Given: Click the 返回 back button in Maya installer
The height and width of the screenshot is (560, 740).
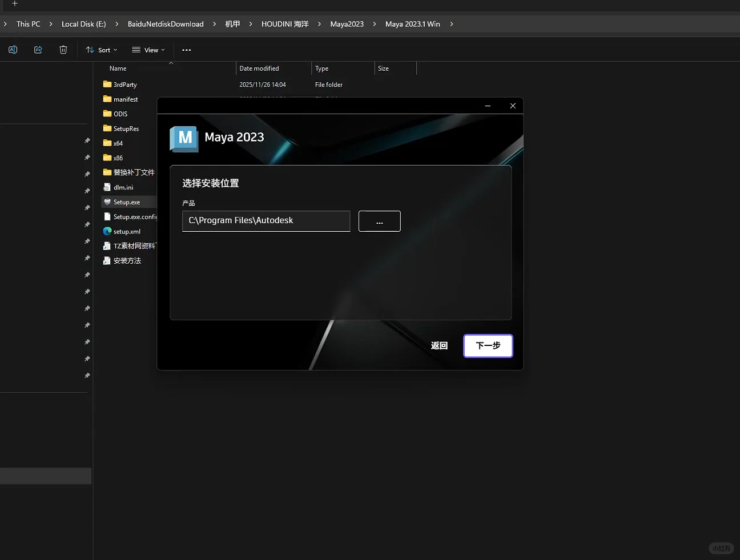Looking at the screenshot, I should tap(439, 345).
